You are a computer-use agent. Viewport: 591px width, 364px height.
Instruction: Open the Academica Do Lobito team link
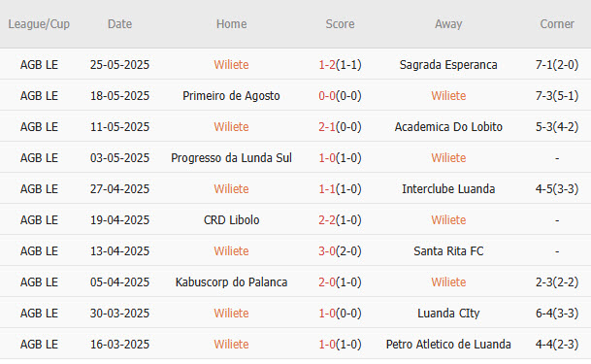pyautogui.click(x=448, y=126)
